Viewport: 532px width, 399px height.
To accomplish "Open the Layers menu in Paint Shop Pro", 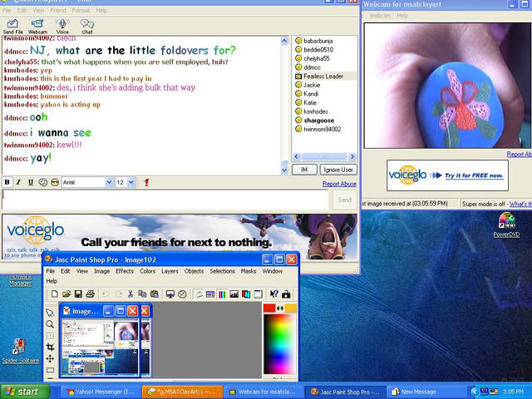I will click(170, 271).
